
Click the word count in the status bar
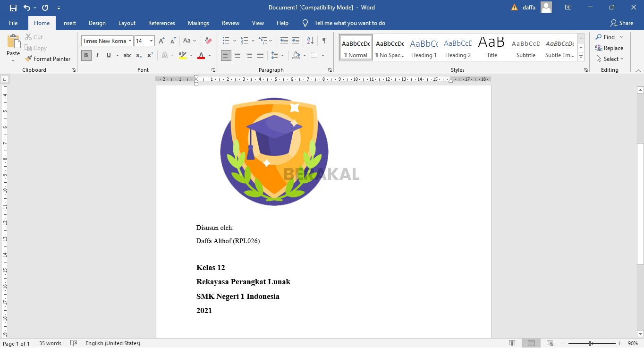[50, 343]
